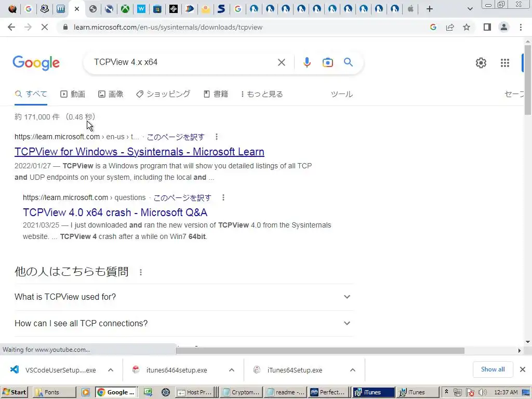This screenshot has height=399, width=532.
Task: Search by voice with the microphone
Action: 307,62
